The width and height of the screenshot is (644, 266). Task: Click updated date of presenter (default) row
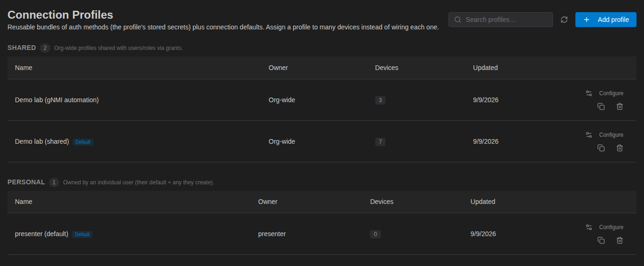click(483, 234)
